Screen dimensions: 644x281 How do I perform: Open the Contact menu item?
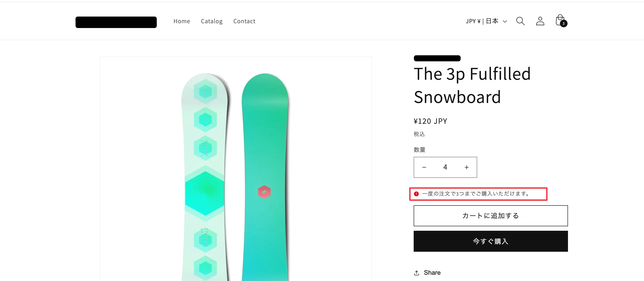pos(244,21)
